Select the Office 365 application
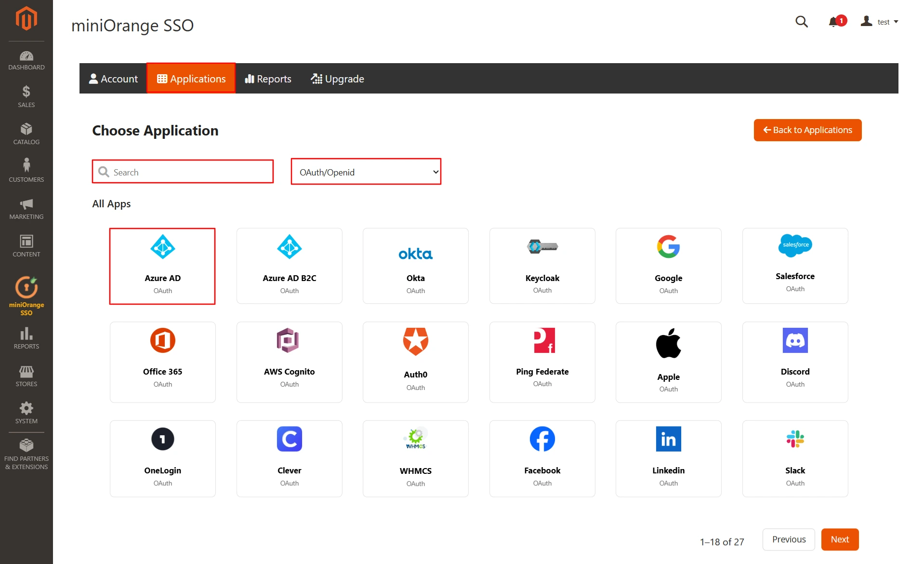This screenshot has height=564, width=924. (x=162, y=362)
